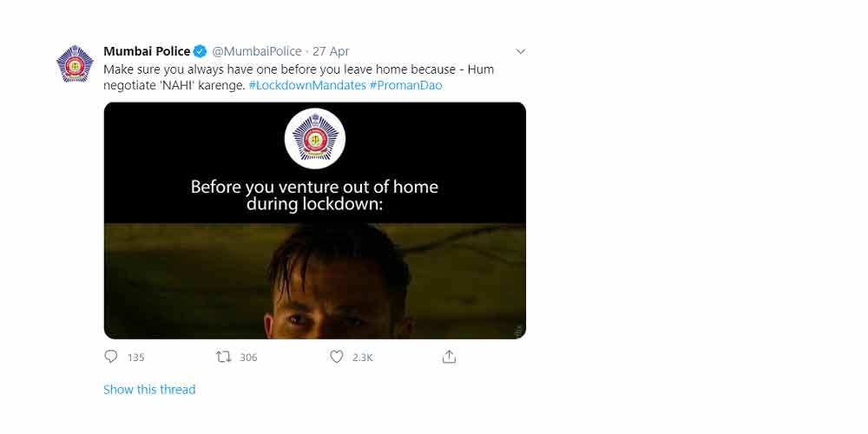Click the Show this thread link
Image resolution: width=868 pixels, height=434 pixels.
(149, 390)
